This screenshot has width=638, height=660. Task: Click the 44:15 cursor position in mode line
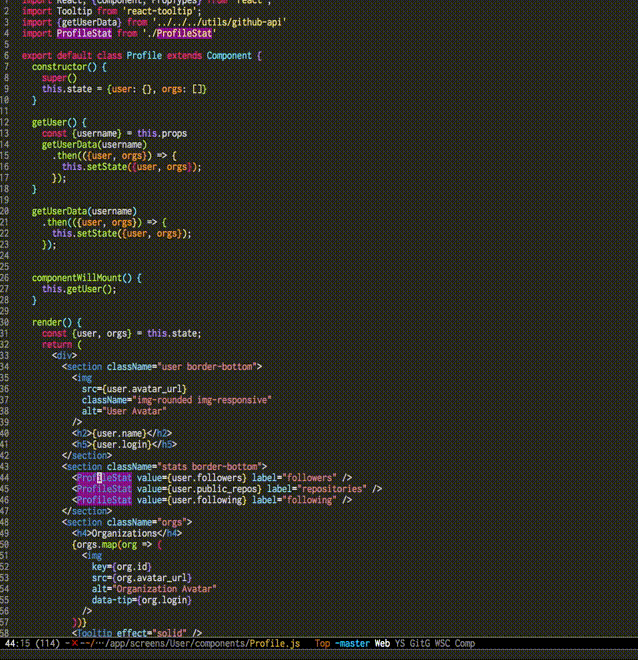point(17,644)
